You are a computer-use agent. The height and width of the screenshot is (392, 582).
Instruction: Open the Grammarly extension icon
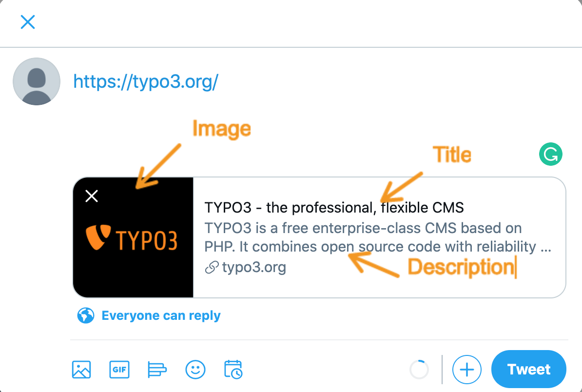550,155
